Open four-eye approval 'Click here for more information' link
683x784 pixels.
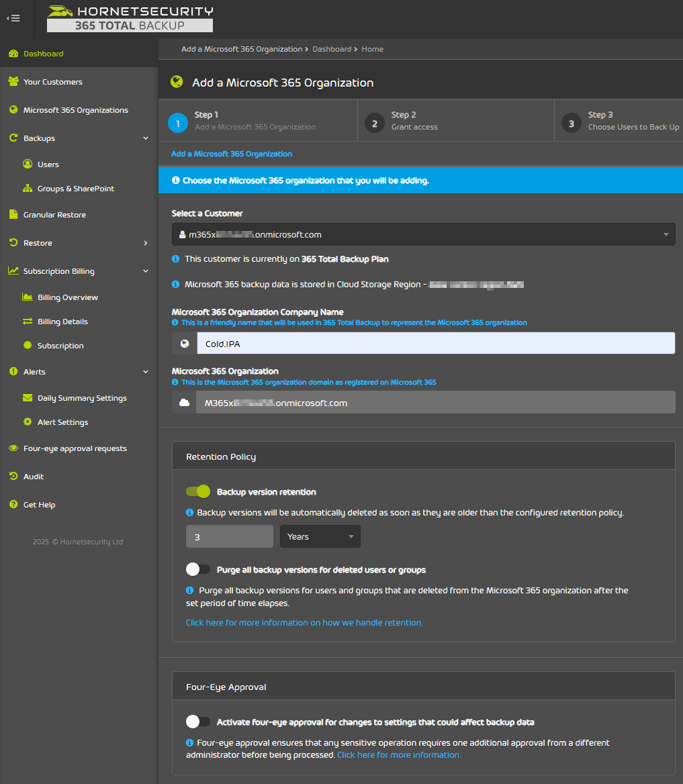(x=400, y=755)
